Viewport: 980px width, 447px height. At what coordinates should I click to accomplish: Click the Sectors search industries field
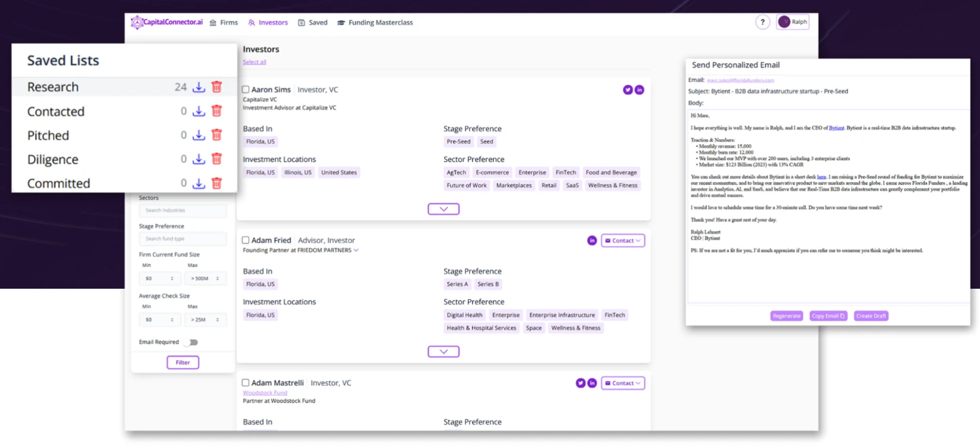[183, 211]
